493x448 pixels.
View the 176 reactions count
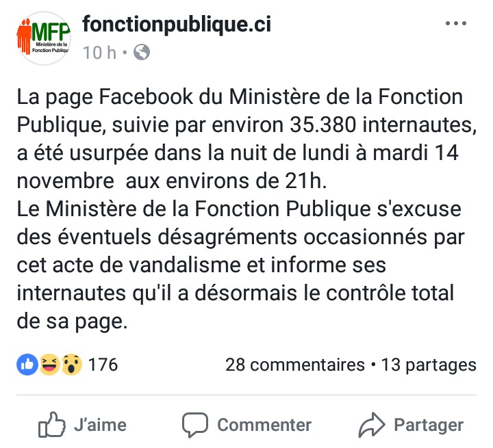coord(103,365)
